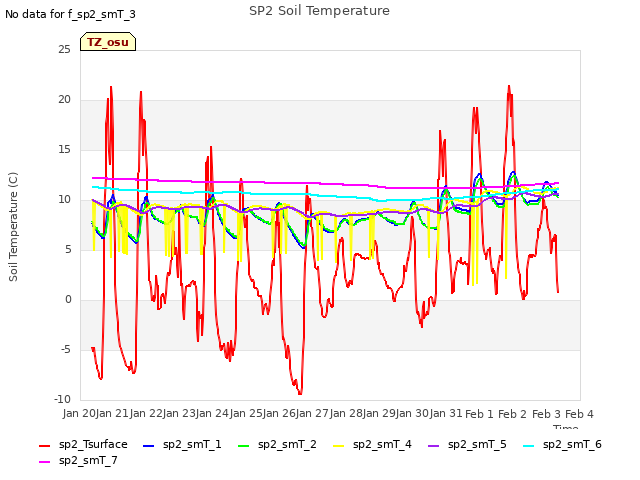Click the cyan sp2_smT_6 legend swatch

529,446
